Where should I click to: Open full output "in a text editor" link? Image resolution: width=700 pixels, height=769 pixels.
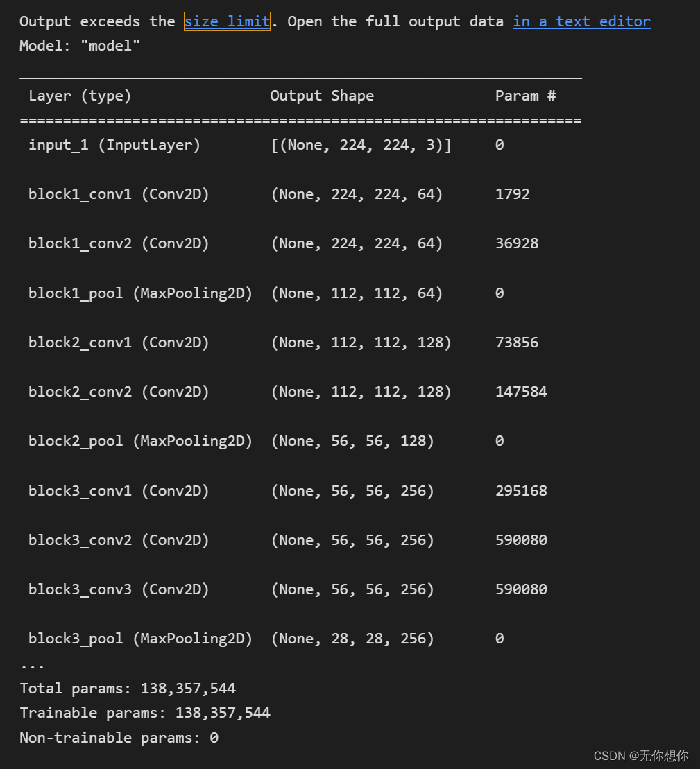581,21
